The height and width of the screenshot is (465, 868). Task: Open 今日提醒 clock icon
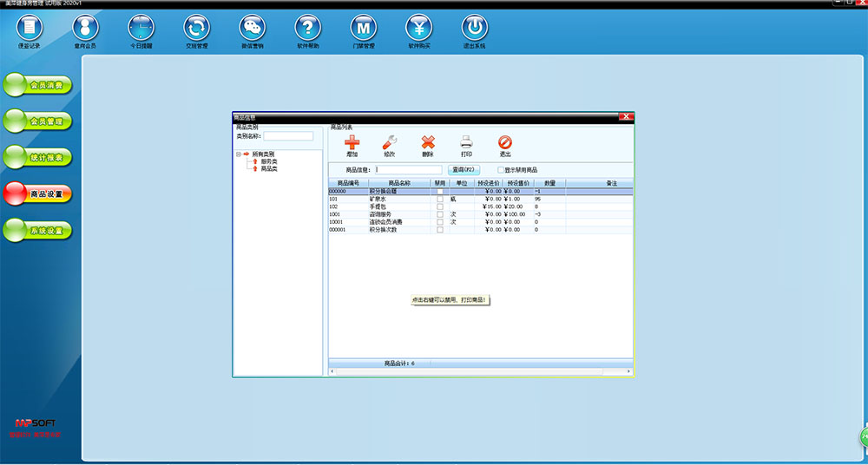click(x=141, y=29)
